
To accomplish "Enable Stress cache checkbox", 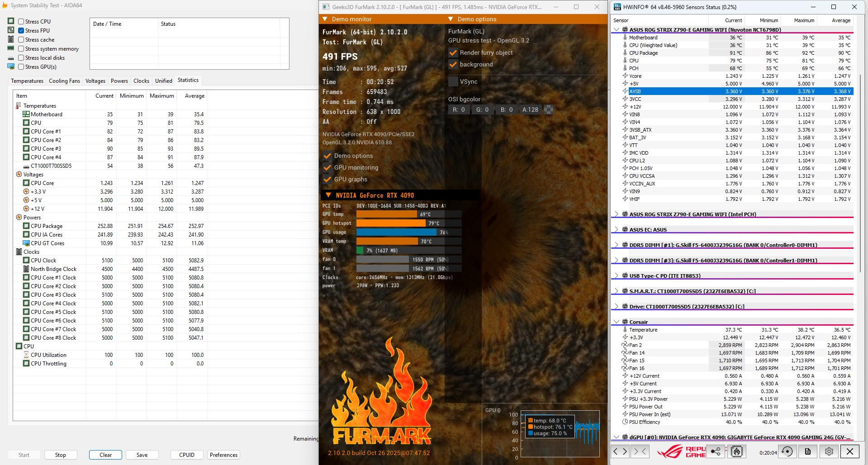I will pos(21,39).
